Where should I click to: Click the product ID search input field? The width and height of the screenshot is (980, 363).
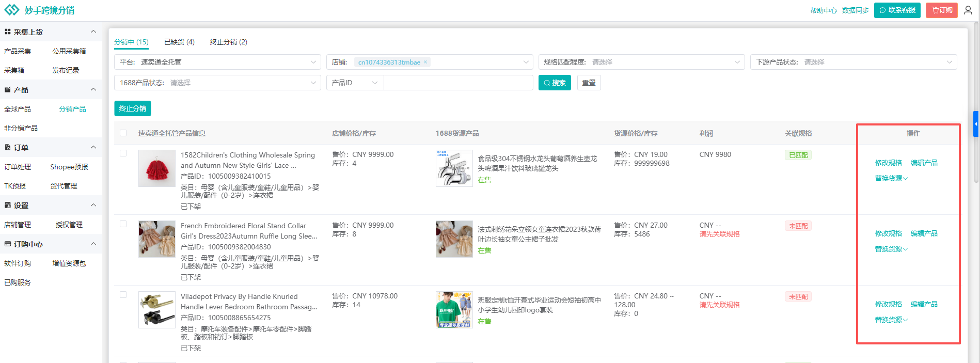459,83
